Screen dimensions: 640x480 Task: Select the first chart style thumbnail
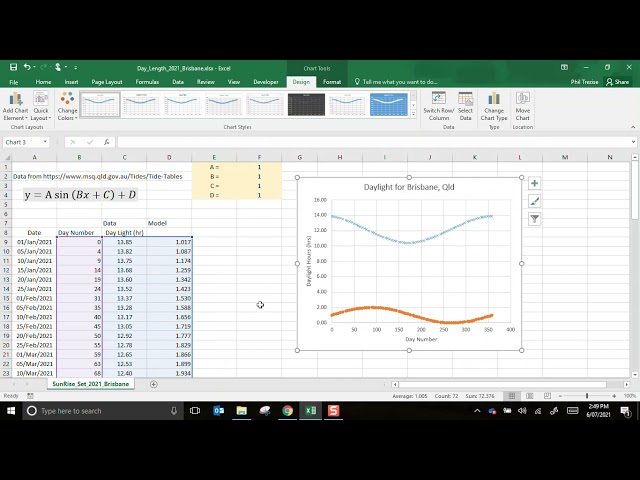[x=100, y=104]
